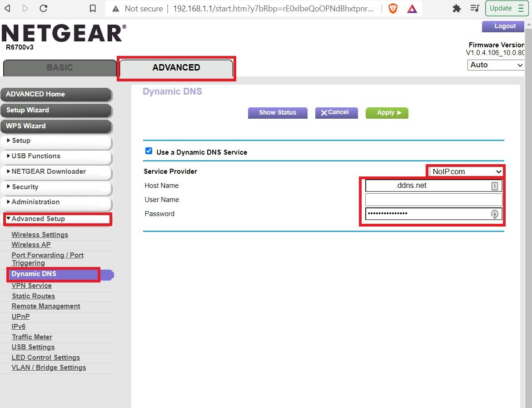The width and height of the screenshot is (532, 408).
Task: Open IPv6 settings
Action: click(x=18, y=327)
